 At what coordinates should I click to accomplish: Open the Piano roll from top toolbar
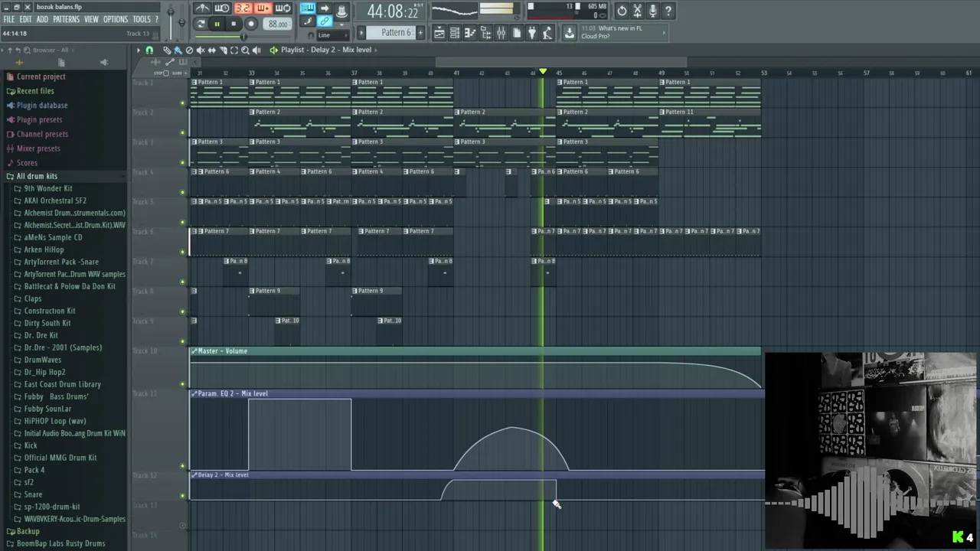click(470, 33)
